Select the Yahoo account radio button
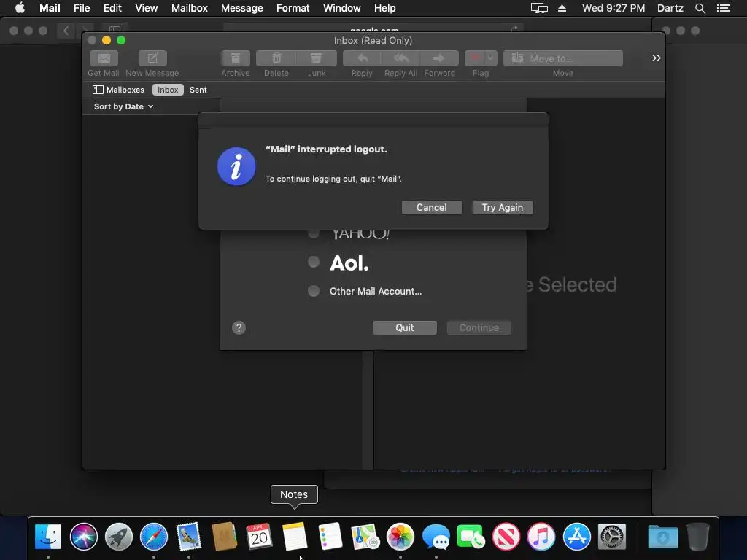The image size is (747, 560). pyautogui.click(x=314, y=233)
